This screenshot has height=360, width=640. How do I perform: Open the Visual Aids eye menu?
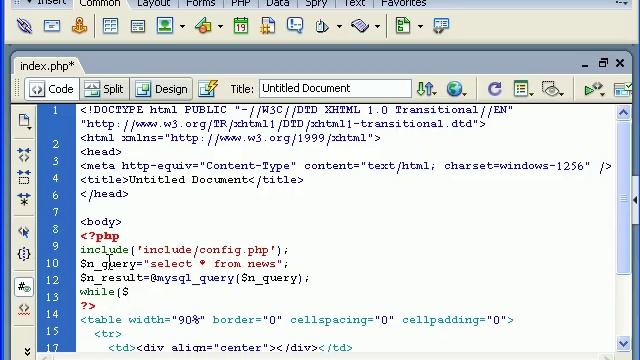click(553, 89)
